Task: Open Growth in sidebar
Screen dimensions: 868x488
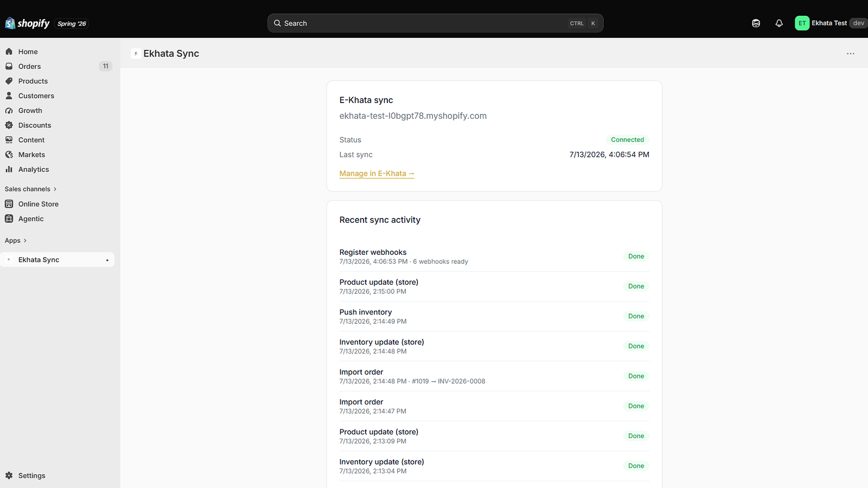Action: click(30, 110)
